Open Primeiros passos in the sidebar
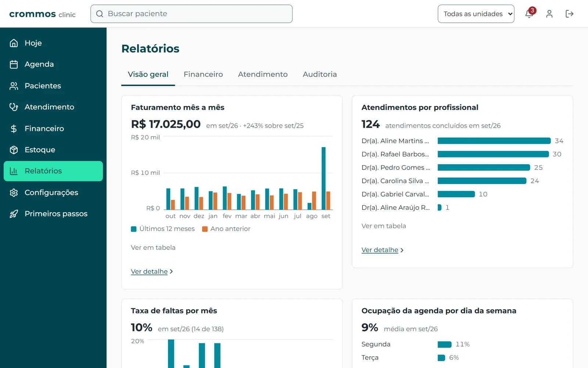 pyautogui.click(x=53, y=214)
